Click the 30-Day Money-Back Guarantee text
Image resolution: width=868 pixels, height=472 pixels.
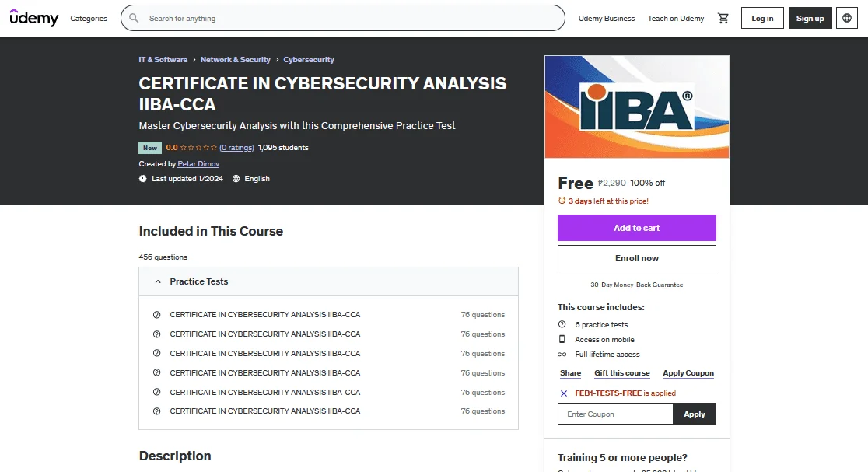(636, 285)
